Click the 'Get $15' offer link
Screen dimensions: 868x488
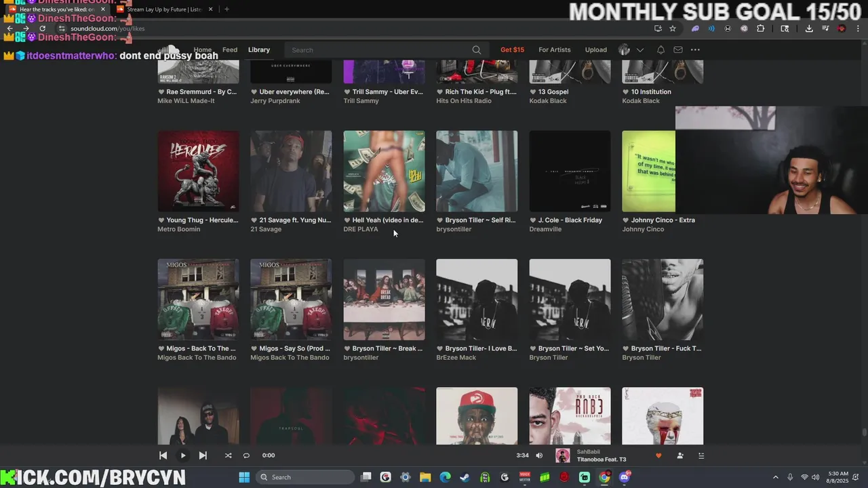pyautogui.click(x=512, y=49)
